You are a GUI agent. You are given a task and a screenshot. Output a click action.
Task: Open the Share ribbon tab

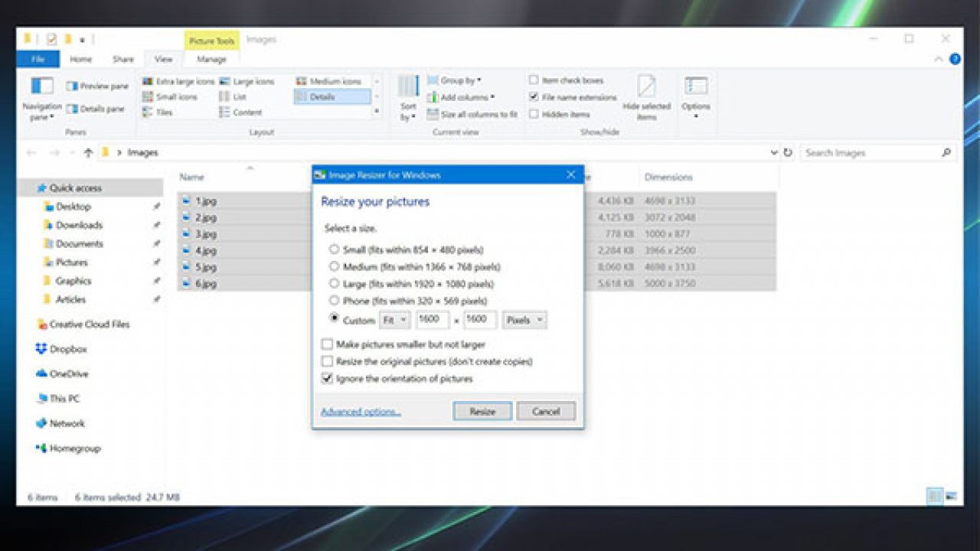pos(122,59)
